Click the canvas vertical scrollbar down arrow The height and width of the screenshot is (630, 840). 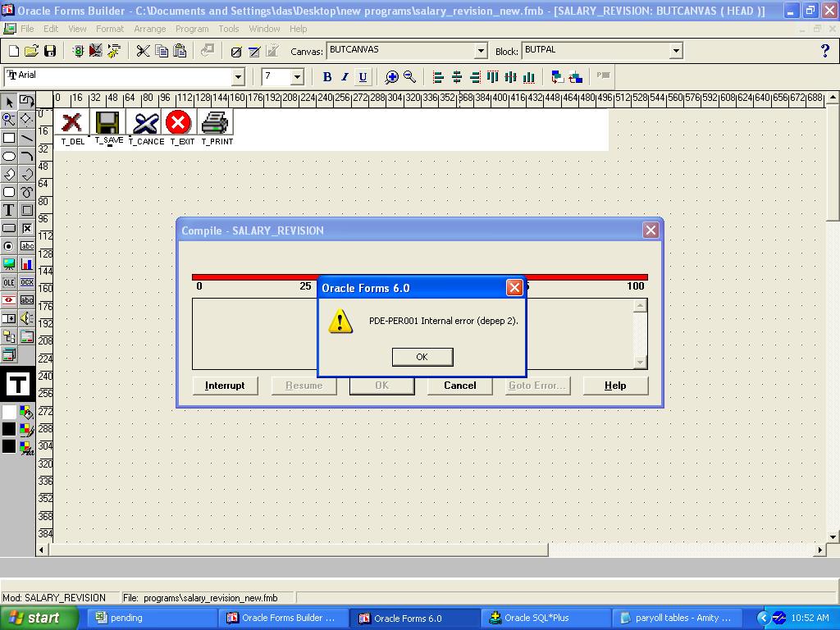point(832,536)
